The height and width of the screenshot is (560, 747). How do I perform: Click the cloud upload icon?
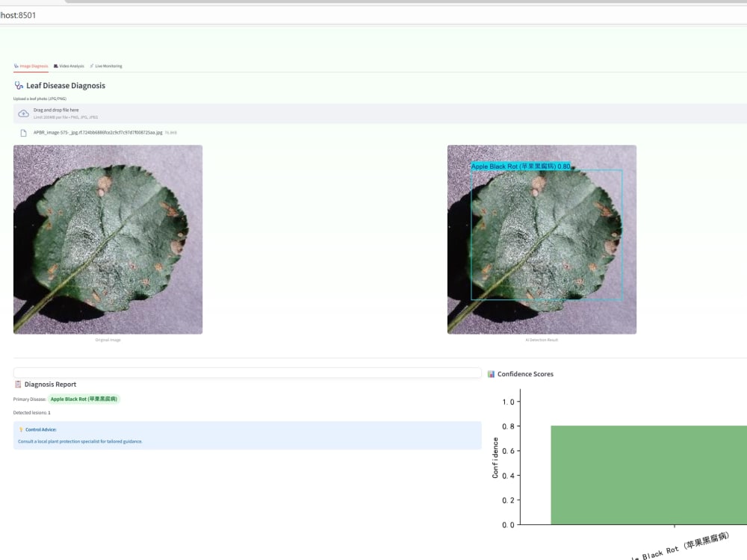coord(23,113)
